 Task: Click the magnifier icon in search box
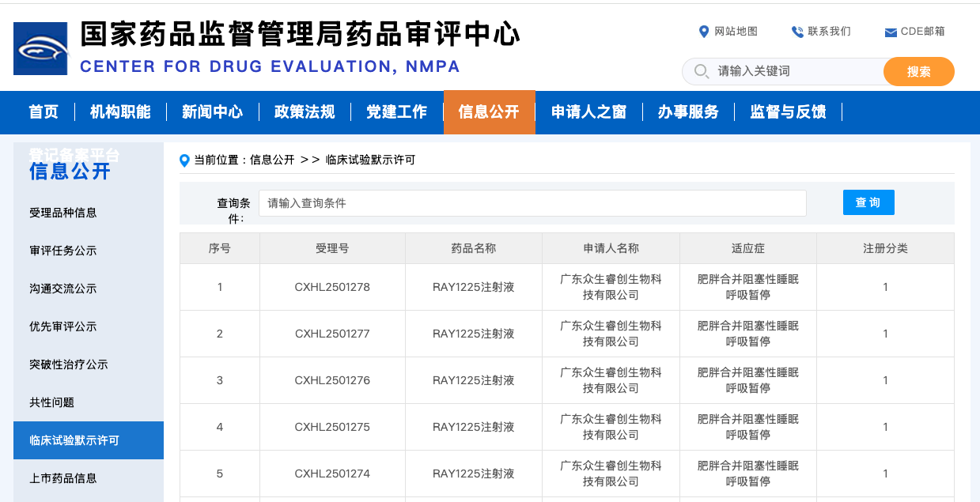[701, 71]
